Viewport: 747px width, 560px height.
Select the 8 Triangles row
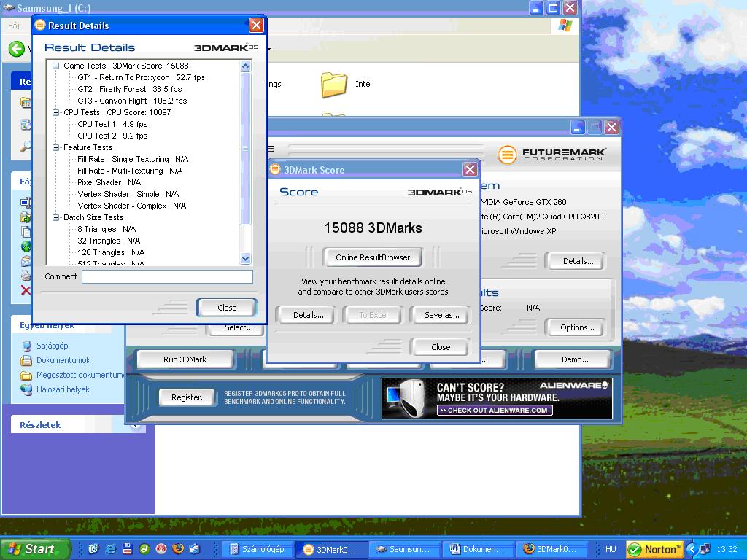coord(107,229)
